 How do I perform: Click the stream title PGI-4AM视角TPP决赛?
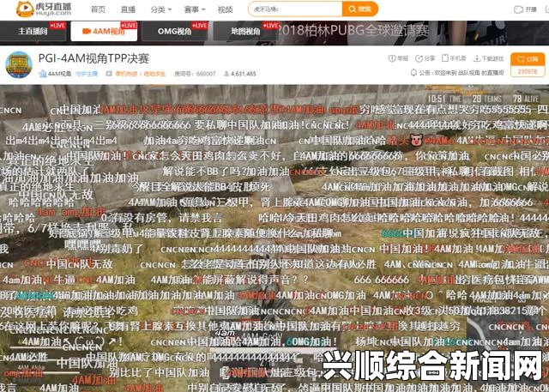(94, 58)
